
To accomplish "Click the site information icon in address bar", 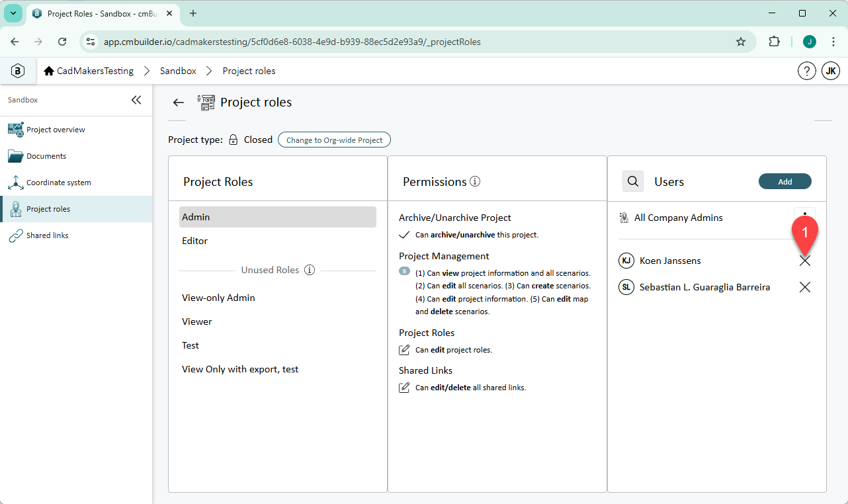I will [91, 42].
